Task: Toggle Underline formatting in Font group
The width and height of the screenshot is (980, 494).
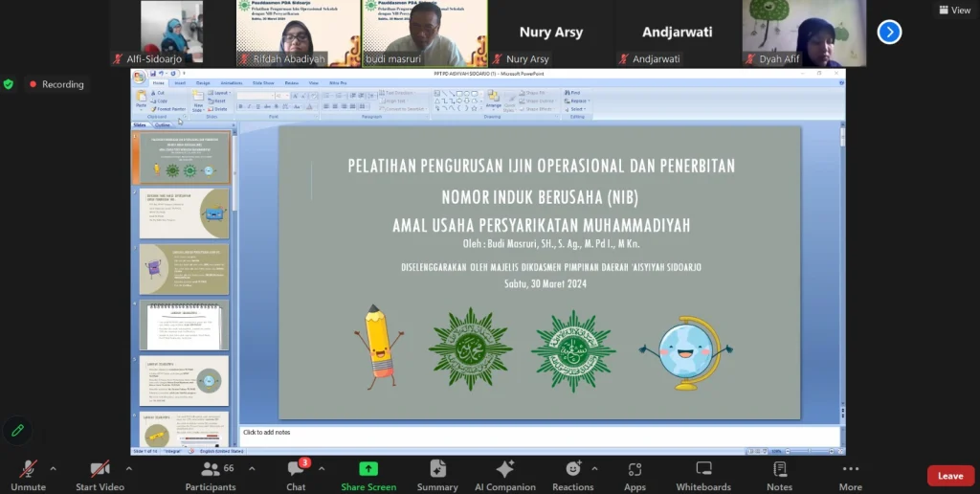Action: click(x=258, y=107)
